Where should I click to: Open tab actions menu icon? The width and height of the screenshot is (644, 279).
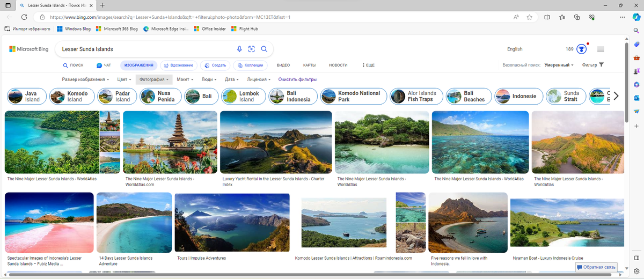point(8,5)
